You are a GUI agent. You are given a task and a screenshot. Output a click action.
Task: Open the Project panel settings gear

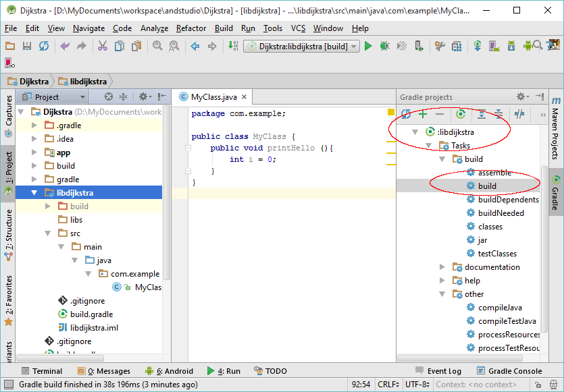pos(144,96)
